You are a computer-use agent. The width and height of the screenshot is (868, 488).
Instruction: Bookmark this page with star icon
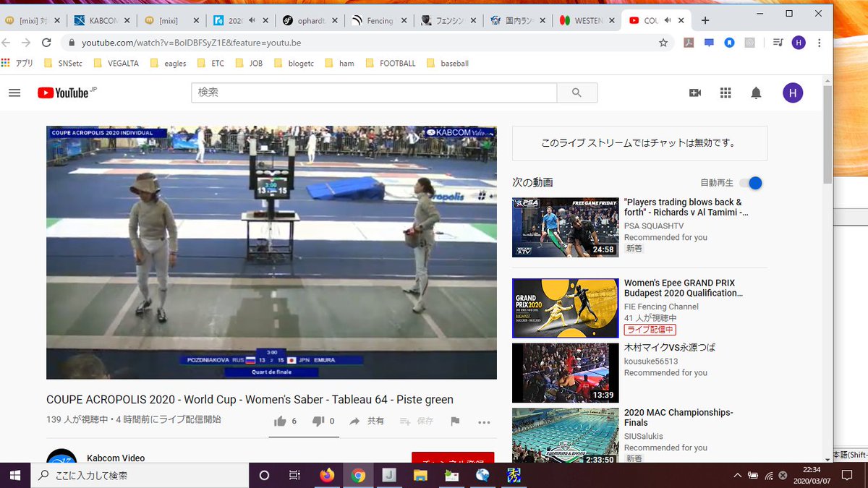[663, 43]
